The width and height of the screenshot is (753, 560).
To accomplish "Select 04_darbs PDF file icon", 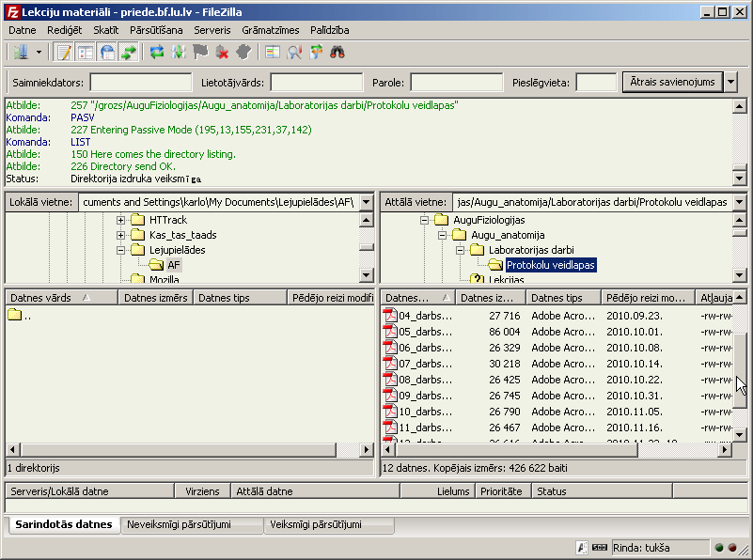I will click(390, 316).
